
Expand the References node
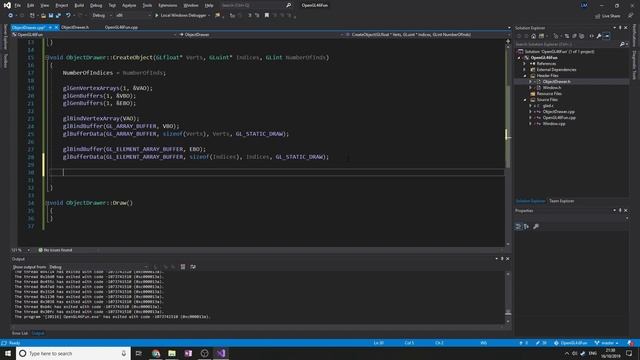[x=525, y=64]
